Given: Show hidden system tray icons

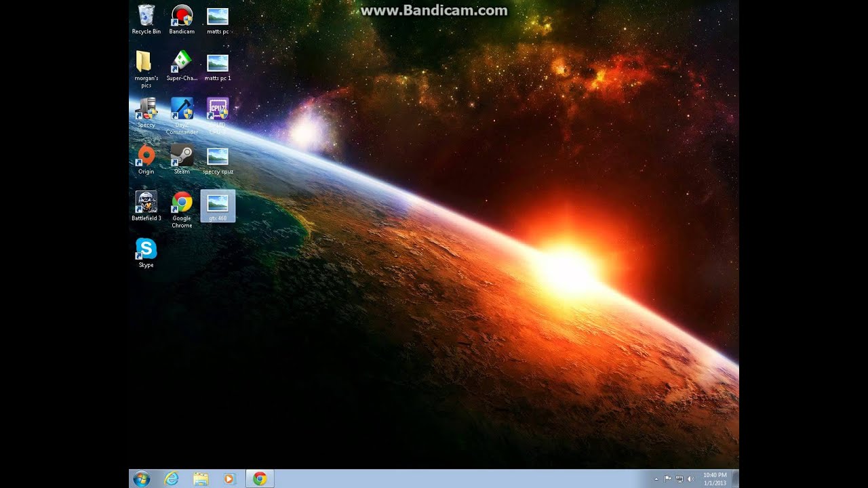Looking at the screenshot, I should tap(656, 479).
